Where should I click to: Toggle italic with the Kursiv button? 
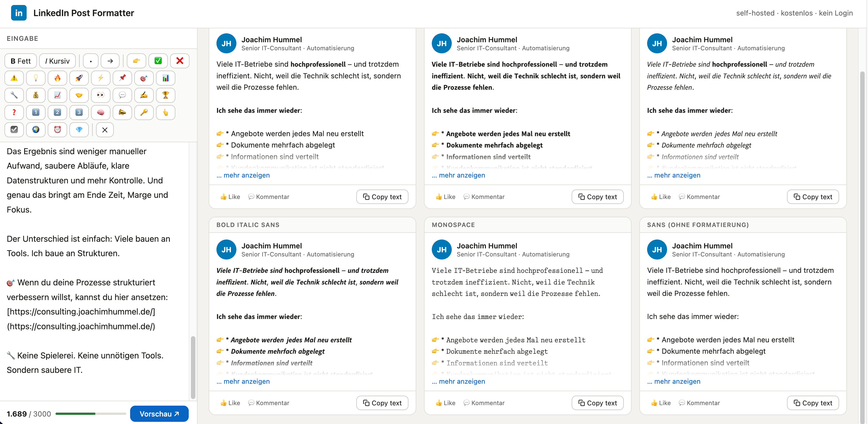point(57,61)
